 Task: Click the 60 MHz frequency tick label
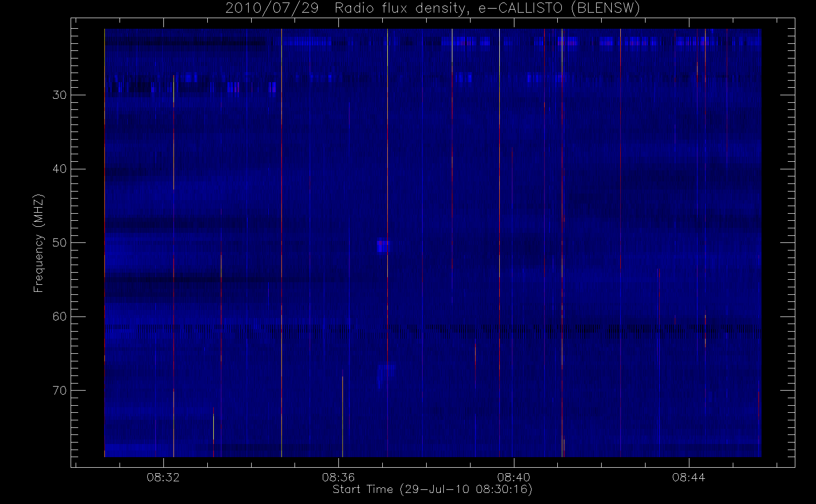point(60,317)
